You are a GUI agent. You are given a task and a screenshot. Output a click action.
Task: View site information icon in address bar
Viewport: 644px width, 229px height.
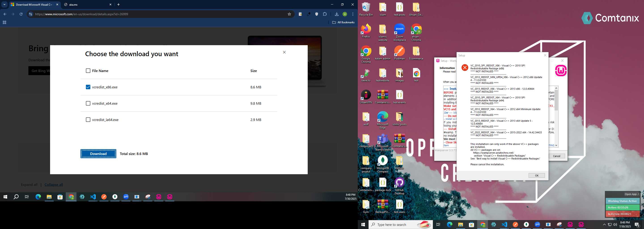[30, 14]
